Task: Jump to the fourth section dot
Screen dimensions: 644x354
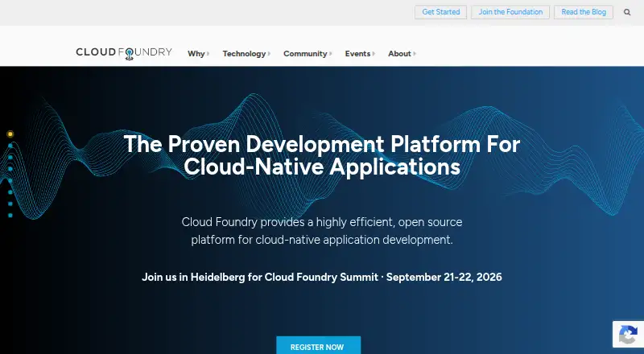Action: click(10, 169)
